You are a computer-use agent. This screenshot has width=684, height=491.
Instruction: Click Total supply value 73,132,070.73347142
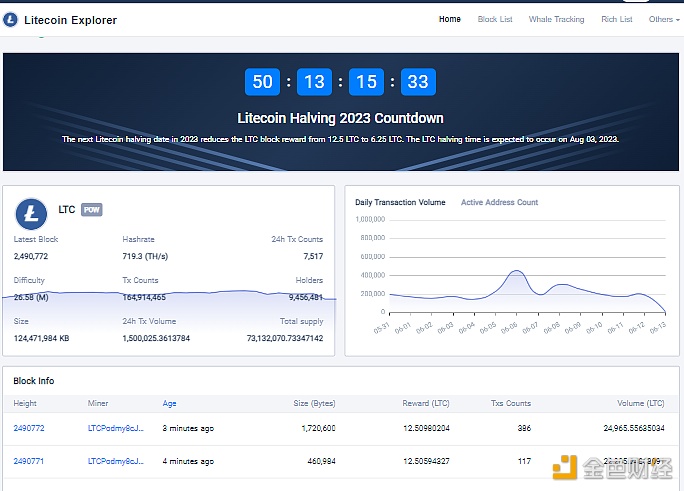[285, 338]
